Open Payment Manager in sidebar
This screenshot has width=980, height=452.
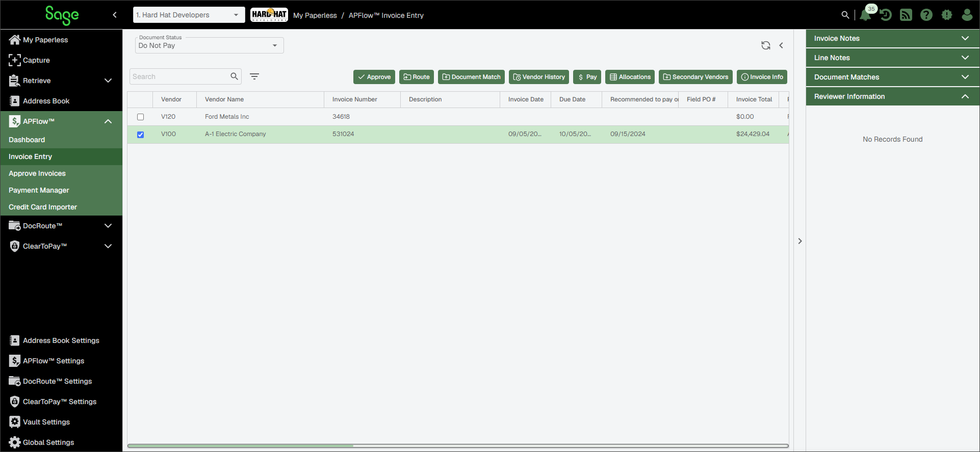pos(61,190)
